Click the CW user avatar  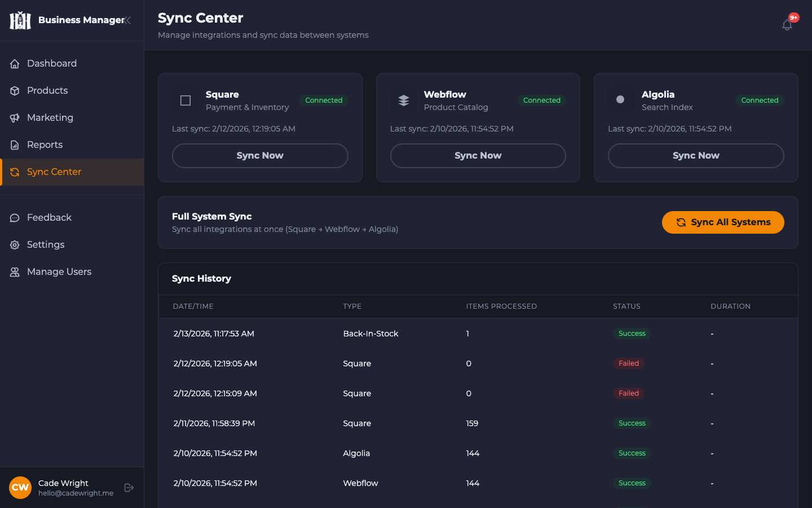click(x=20, y=488)
